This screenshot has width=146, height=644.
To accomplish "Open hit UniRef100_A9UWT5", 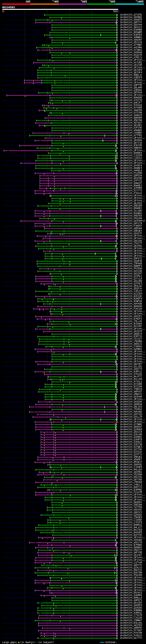I will [131, 20].
